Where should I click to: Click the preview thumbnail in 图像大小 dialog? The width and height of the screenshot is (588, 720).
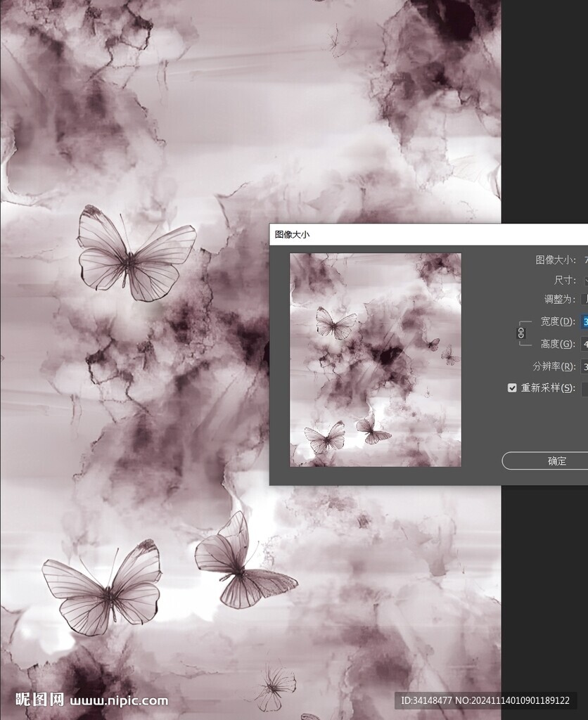click(376, 360)
